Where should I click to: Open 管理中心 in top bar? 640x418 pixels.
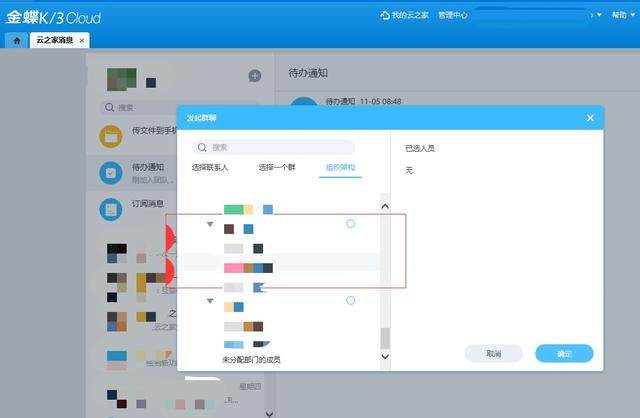click(x=452, y=15)
